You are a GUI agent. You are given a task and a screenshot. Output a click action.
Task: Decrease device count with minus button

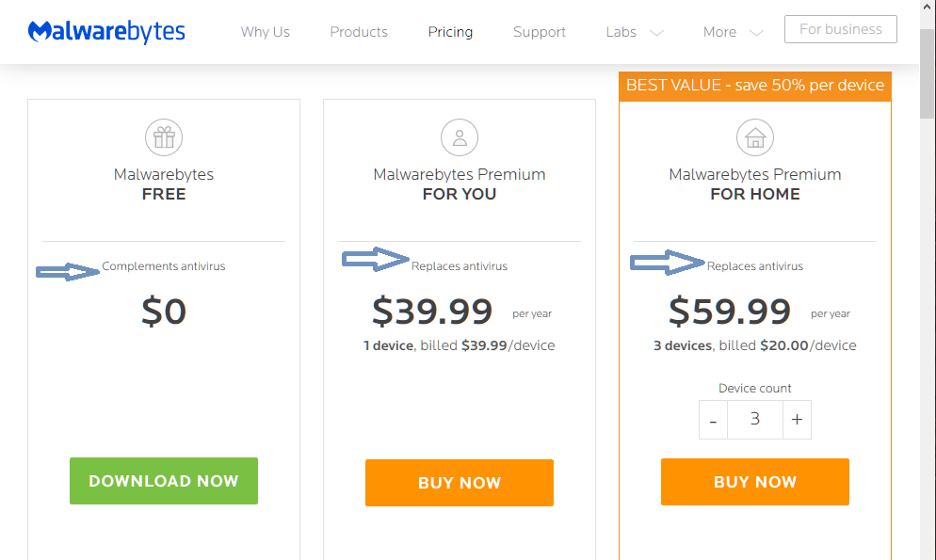pyautogui.click(x=713, y=420)
